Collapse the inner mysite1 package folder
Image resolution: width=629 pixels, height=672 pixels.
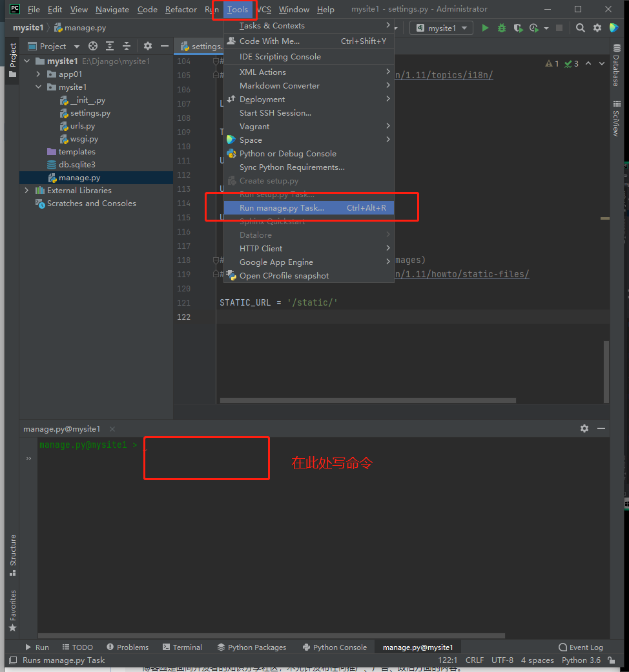click(39, 87)
